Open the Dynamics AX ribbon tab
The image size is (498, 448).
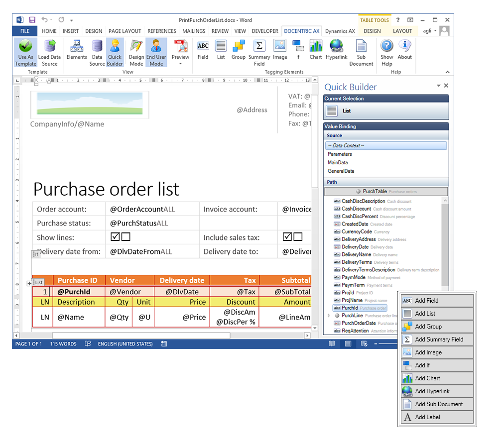[340, 31]
